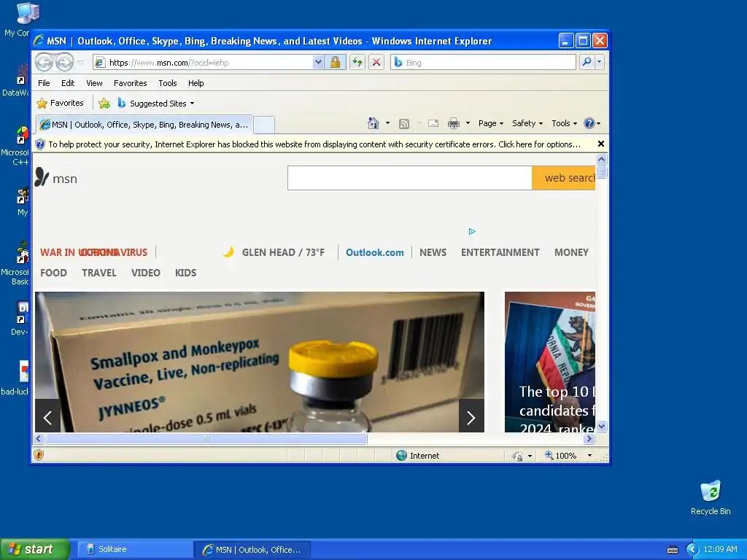Click the security lock icon in address bar
The width and height of the screenshot is (747, 560).
335,63
